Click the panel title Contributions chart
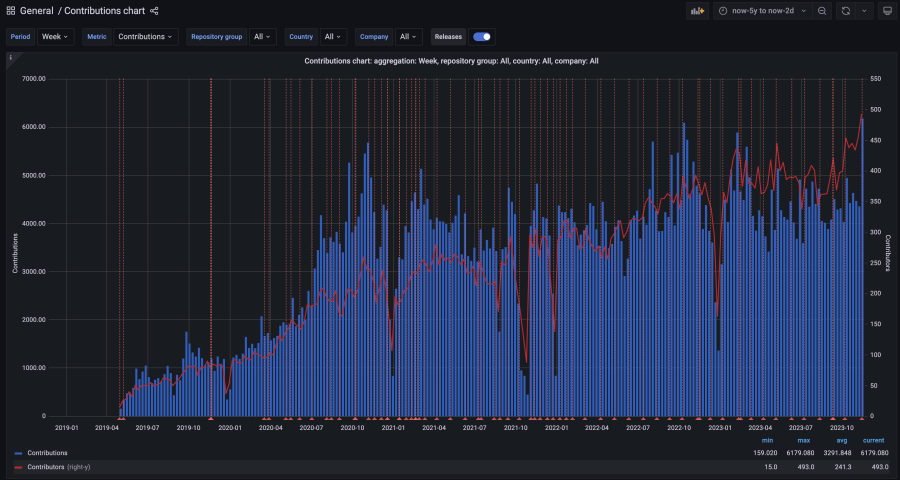Viewport: 900px width, 480px height. [451, 61]
